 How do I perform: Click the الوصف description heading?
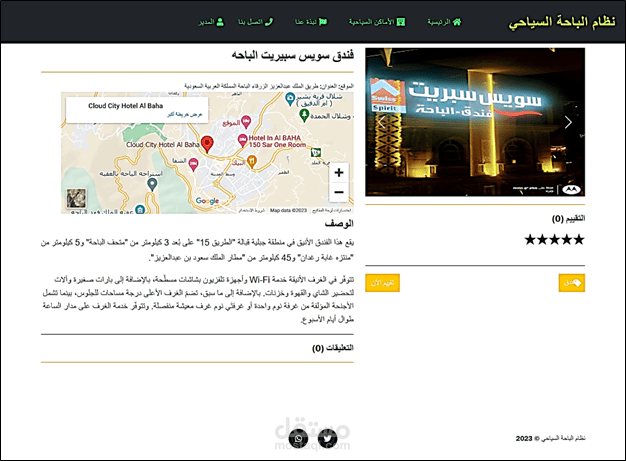tap(339, 224)
